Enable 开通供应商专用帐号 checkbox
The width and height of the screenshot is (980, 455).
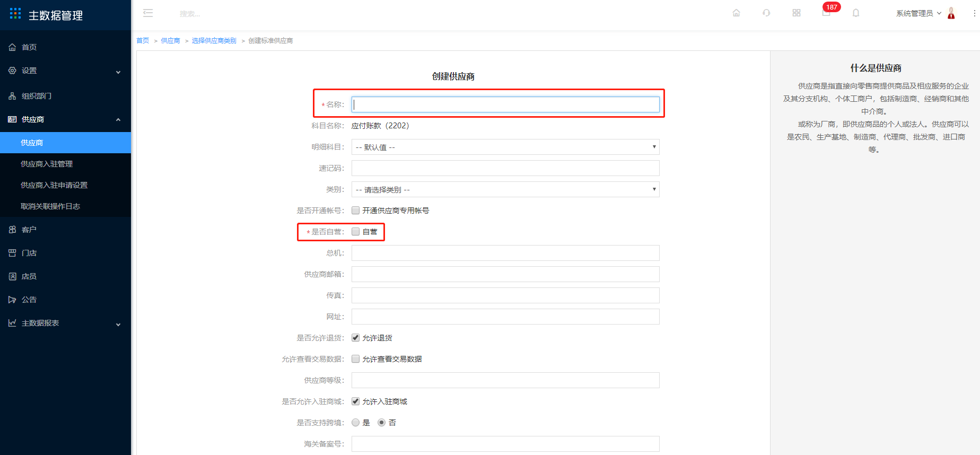point(356,211)
